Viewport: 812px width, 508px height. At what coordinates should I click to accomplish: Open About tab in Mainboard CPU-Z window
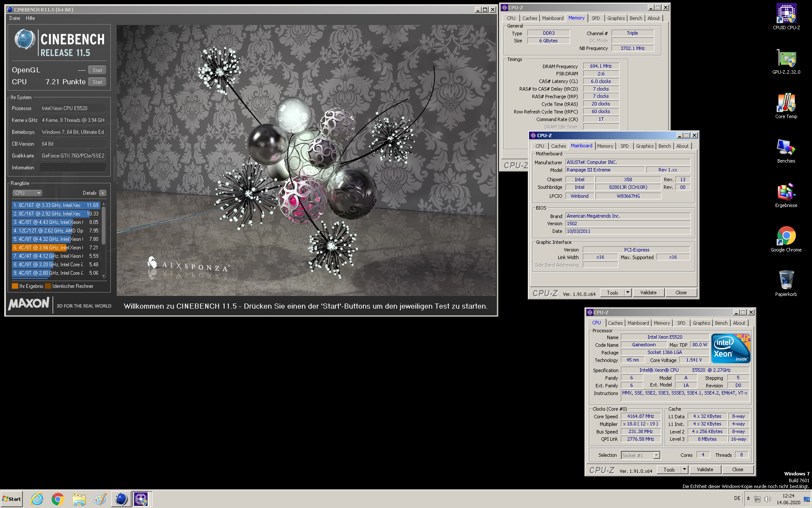(x=682, y=146)
